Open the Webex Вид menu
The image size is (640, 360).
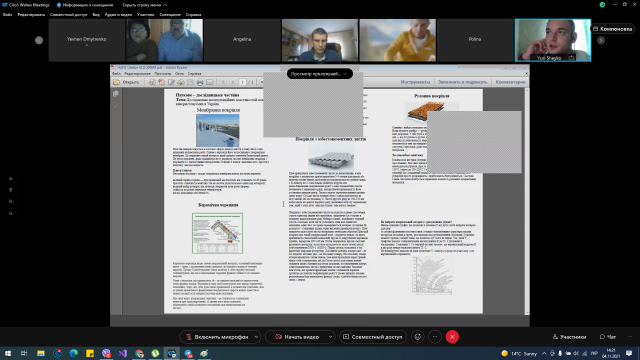pos(96,15)
